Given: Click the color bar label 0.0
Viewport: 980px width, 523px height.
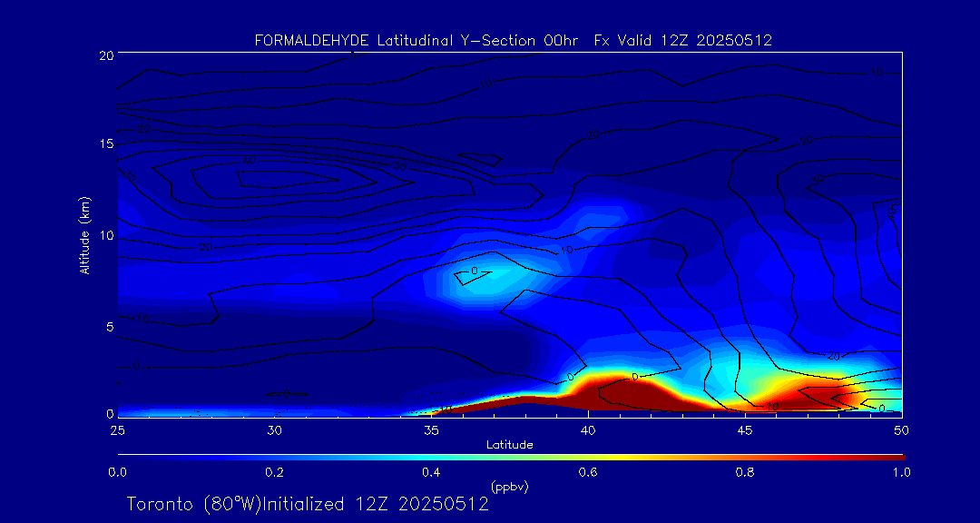Looking at the screenshot, I should [x=117, y=472].
